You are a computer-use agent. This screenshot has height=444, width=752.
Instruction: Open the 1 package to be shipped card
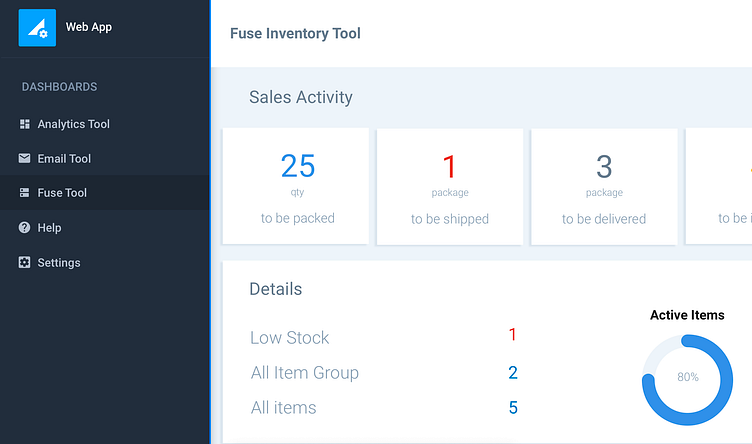[x=450, y=186]
